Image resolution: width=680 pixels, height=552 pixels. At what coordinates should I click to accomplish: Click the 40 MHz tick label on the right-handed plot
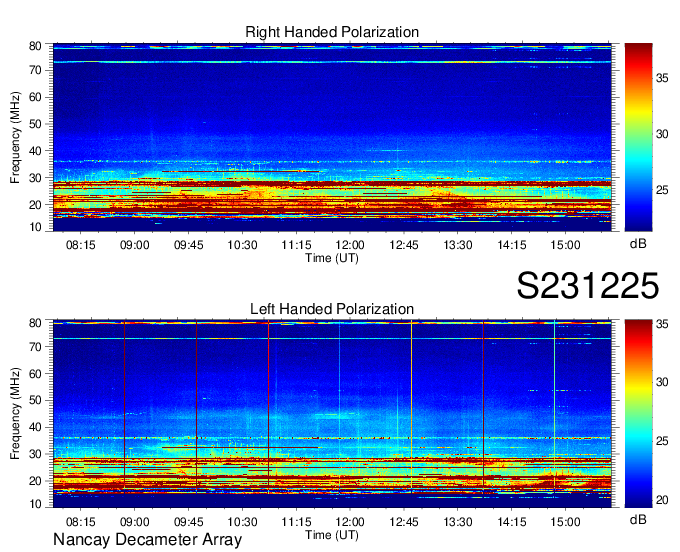click(35, 151)
